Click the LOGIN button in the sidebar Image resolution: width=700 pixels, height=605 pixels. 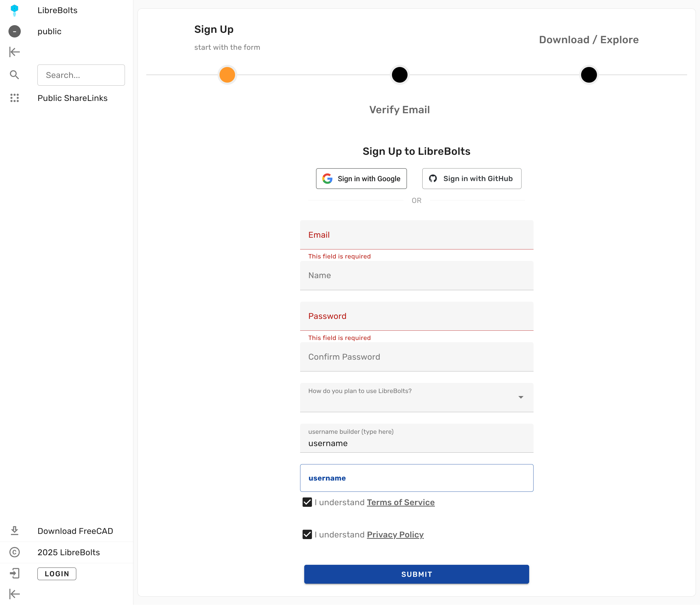[x=56, y=574]
